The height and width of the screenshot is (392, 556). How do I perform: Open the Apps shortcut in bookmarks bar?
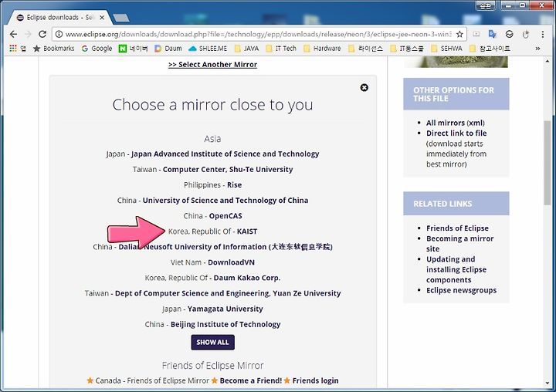point(17,48)
